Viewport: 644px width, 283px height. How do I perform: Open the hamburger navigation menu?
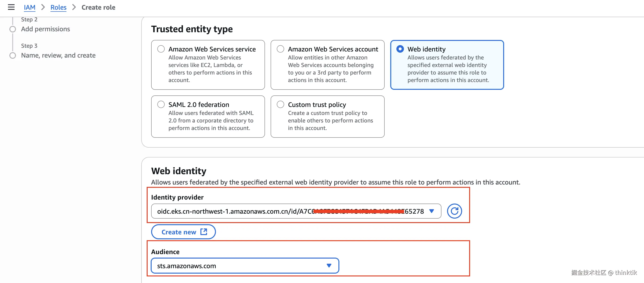click(x=11, y=7)
